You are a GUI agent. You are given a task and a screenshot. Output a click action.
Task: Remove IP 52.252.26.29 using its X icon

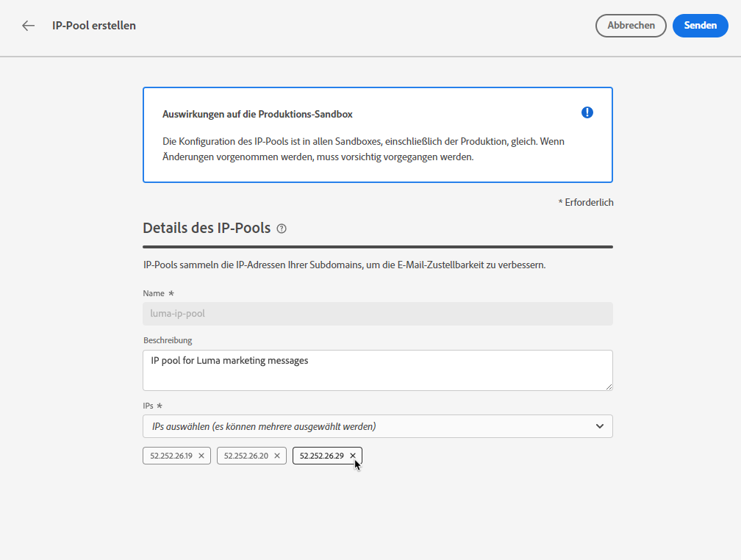[353, 456]
